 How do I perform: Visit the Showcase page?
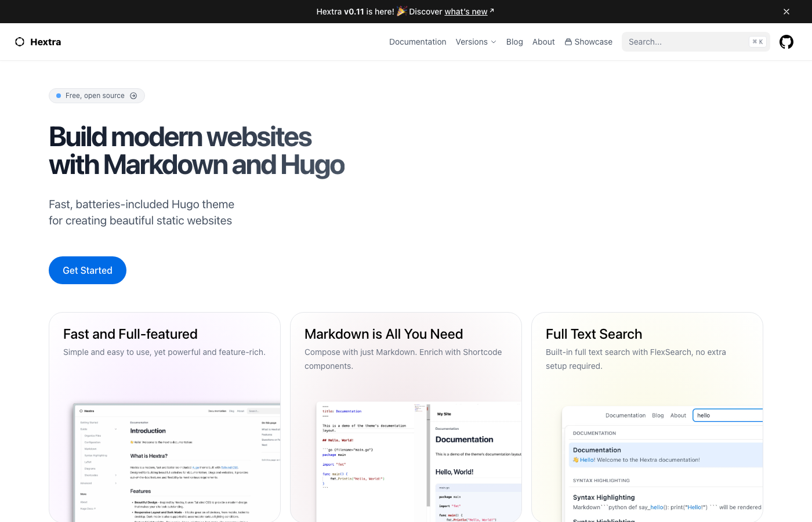coord(593,42)
